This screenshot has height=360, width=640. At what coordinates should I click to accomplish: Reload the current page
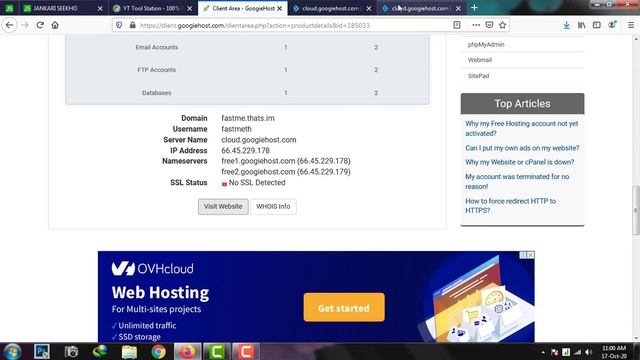pyautogui.click(x=40, y=25)
